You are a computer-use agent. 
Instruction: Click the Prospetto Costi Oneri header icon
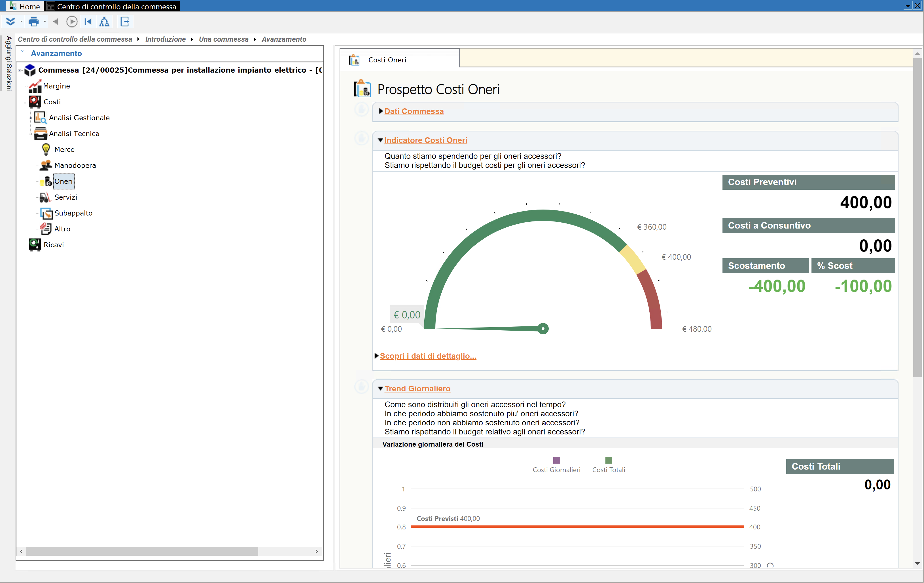click(x=362, y=89)
